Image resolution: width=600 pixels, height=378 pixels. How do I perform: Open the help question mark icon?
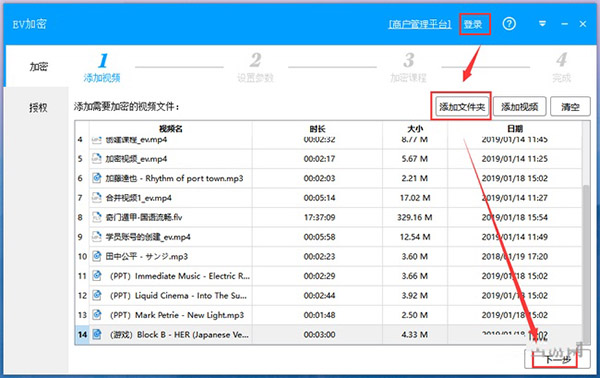[x=509, y=24]
